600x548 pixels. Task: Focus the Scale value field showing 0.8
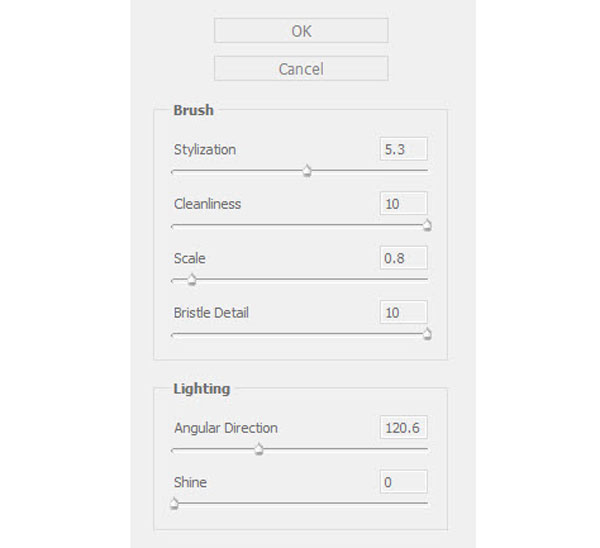click(x=403, y=258)
